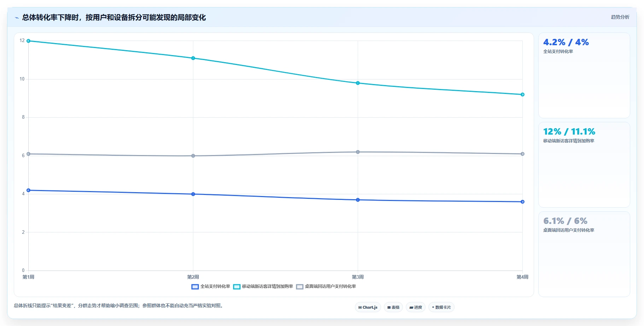
Task: Click the blue data point at 第3周
Action: (x=358, y=200)
